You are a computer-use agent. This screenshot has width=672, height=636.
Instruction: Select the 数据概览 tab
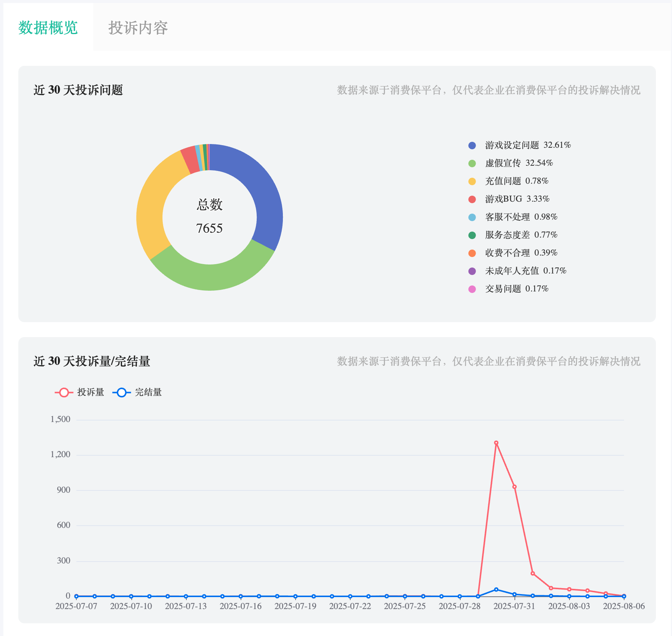click(48, 27)
